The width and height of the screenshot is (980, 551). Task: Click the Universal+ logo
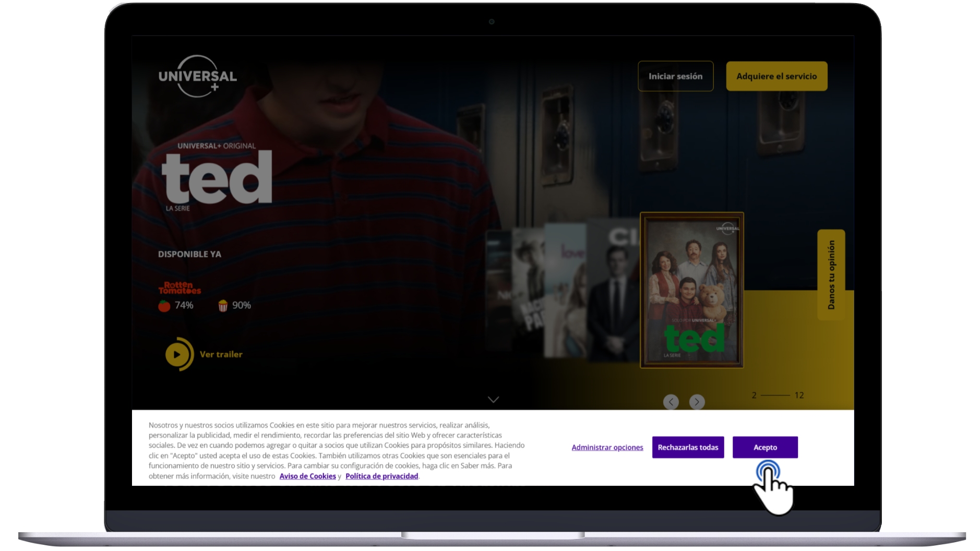pyautogui.click(x=197, y=76)
